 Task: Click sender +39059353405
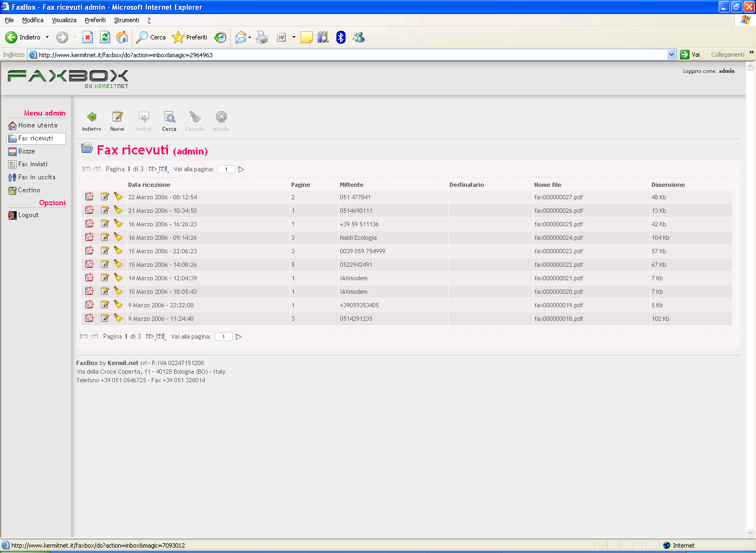359,305
